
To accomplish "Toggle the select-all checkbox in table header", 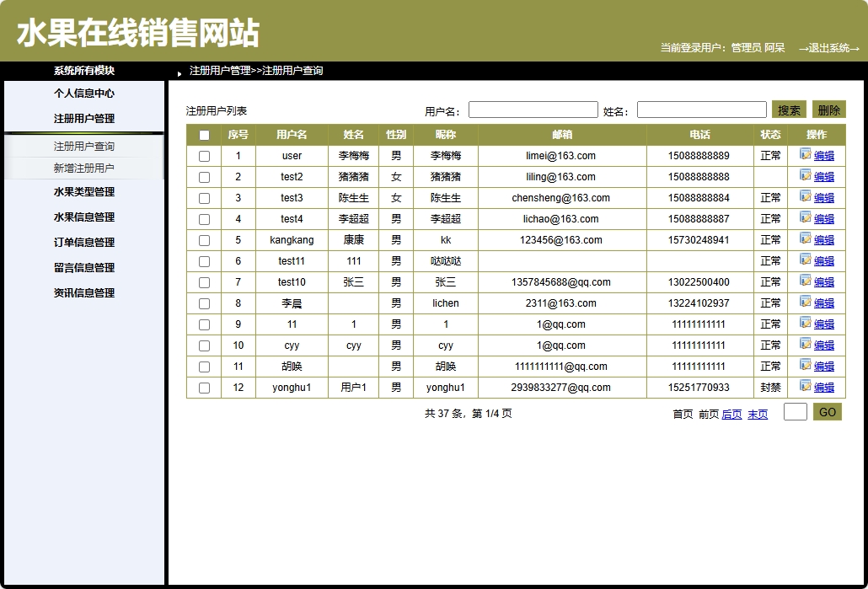I will point(203,135).
